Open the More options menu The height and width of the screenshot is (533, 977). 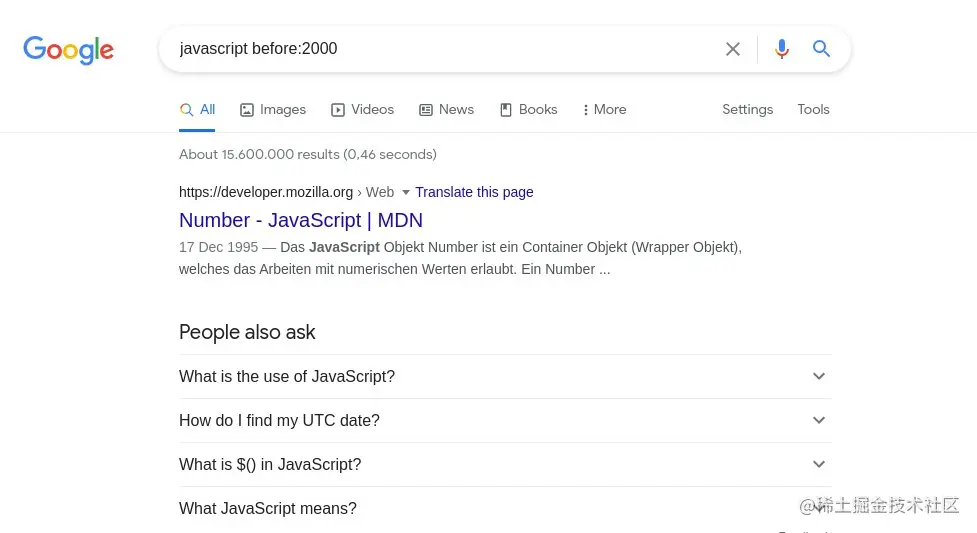coord(604,110)
